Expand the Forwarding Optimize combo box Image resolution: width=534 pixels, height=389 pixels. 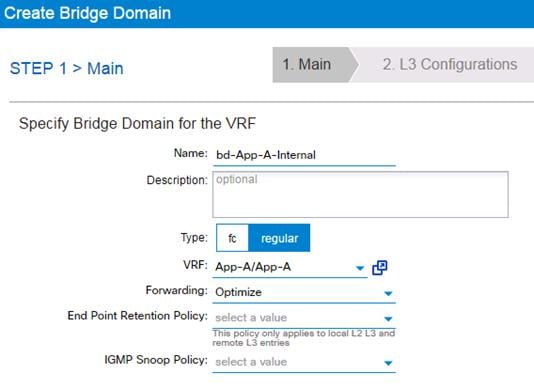tap(304, 293)
